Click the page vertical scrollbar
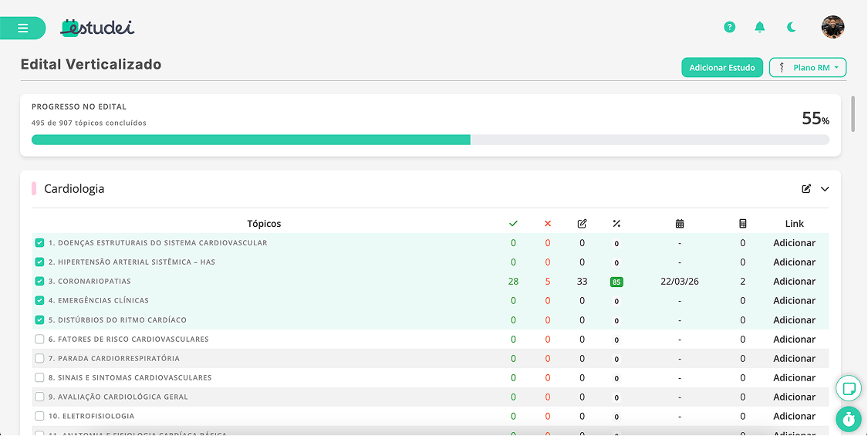The image size is (868, 436). click(x=853, y=114)
